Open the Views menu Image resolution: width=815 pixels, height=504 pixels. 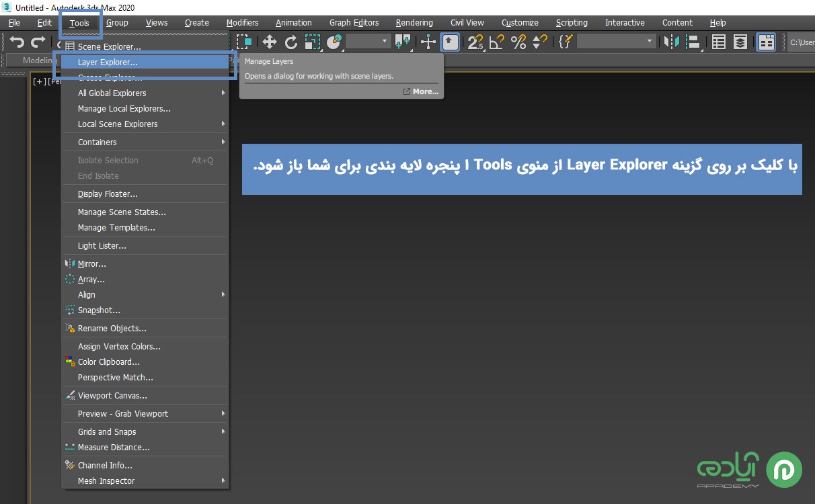157,23
